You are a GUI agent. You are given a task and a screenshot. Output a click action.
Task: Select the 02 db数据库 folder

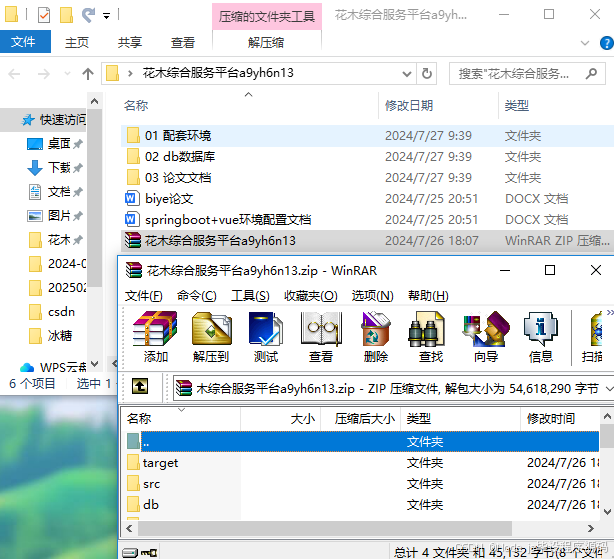pos(367,157)
